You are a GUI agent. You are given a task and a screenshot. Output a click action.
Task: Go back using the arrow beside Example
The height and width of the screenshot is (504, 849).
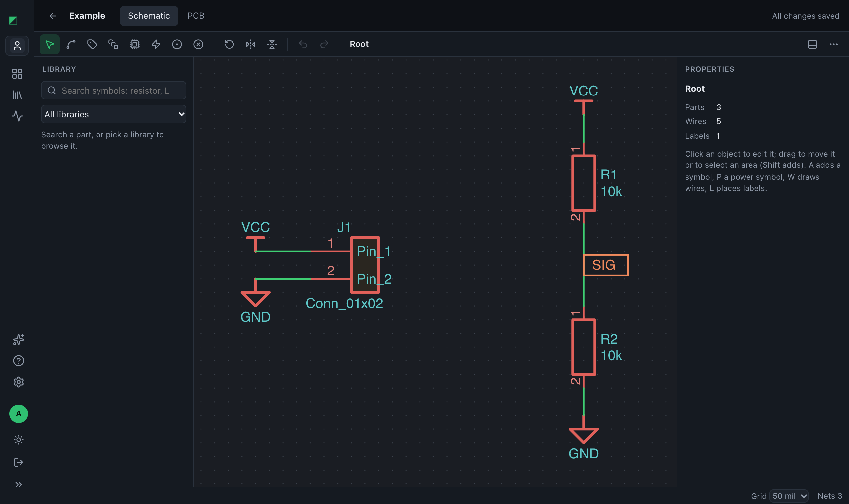pos(53,16)
